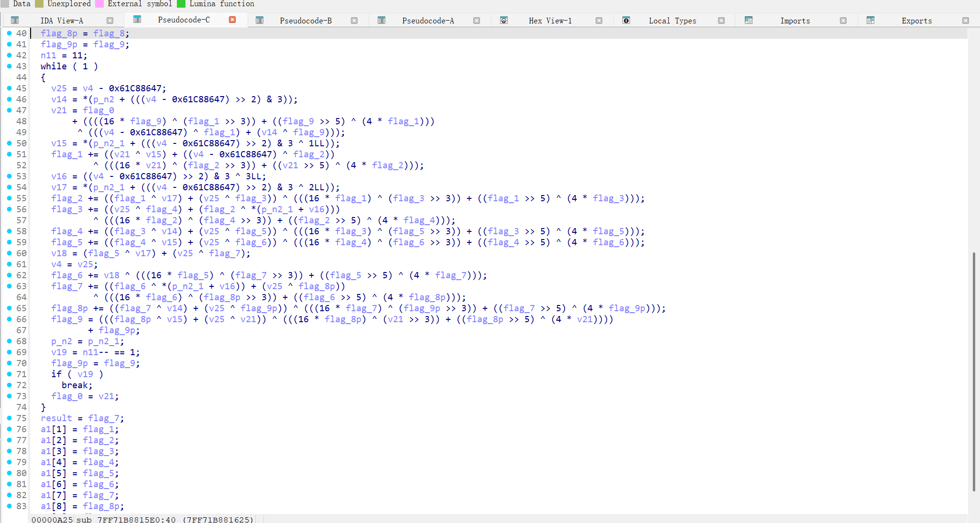980x523 pixels.
Task: Close the Pseudocode-C tab
Action: tap(232, 20)
